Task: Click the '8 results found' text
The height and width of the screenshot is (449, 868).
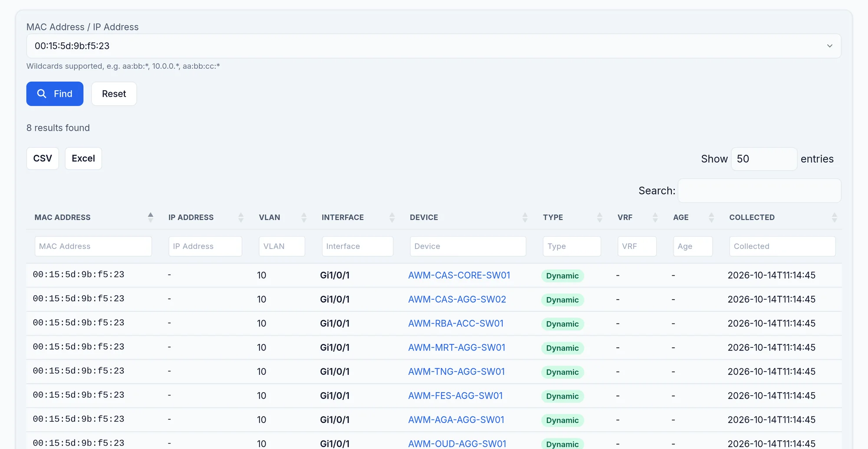Action: click(58, 128)
